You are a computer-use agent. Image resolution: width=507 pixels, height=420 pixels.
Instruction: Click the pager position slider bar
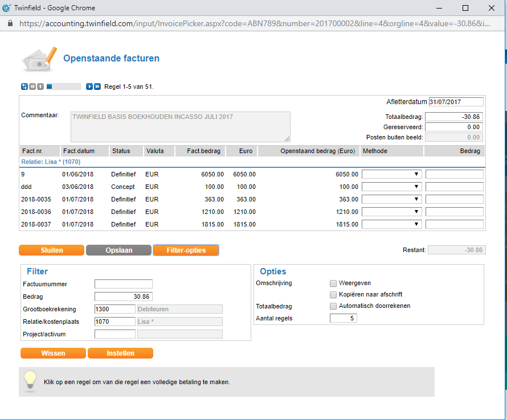63,87
